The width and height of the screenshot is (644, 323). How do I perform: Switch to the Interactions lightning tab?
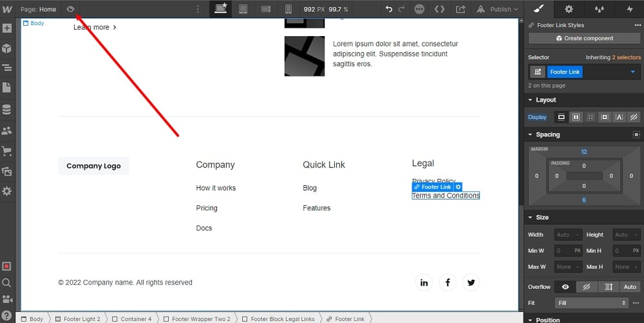pos(630,9)
